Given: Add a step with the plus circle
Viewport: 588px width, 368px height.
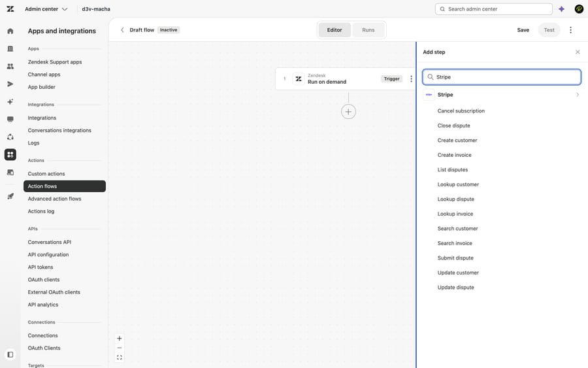Looking at the screenshot, I should [348, 112].
